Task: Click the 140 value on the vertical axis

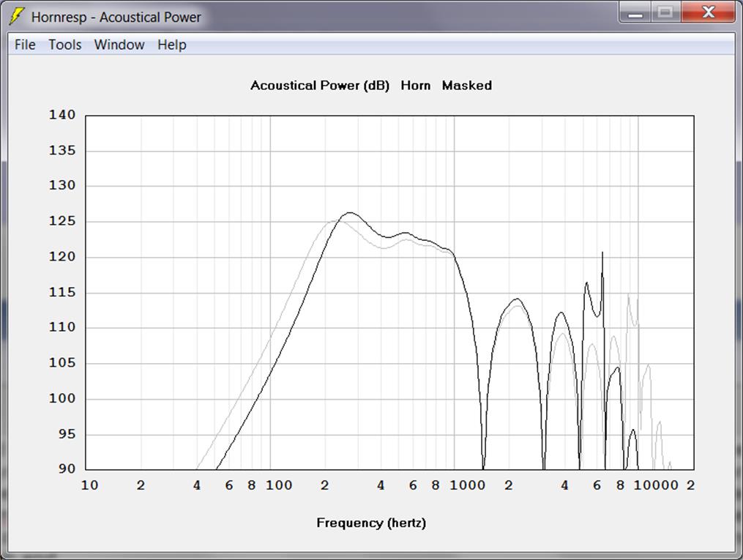Action: (62, 115)
